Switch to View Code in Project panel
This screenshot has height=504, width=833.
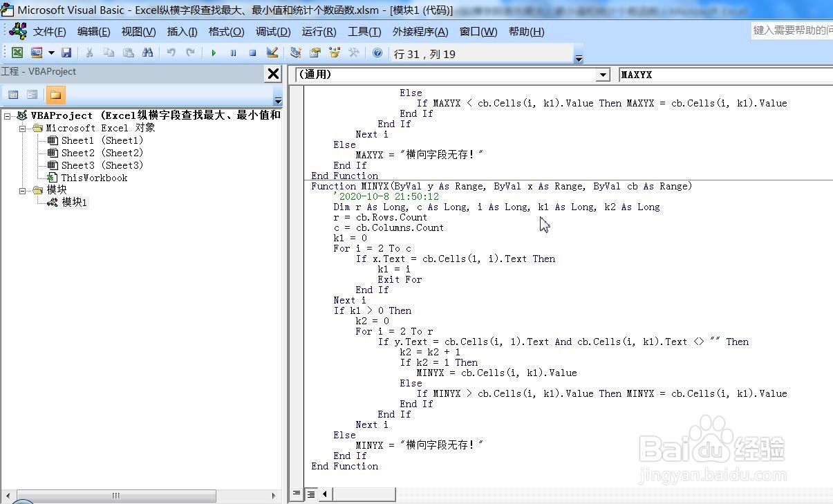click(x=13, y=95)
